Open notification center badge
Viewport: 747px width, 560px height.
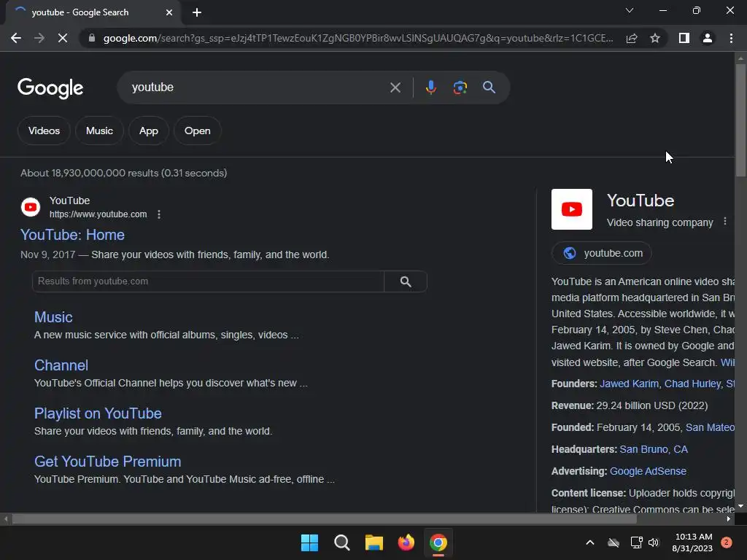click(x=727, y=542)
